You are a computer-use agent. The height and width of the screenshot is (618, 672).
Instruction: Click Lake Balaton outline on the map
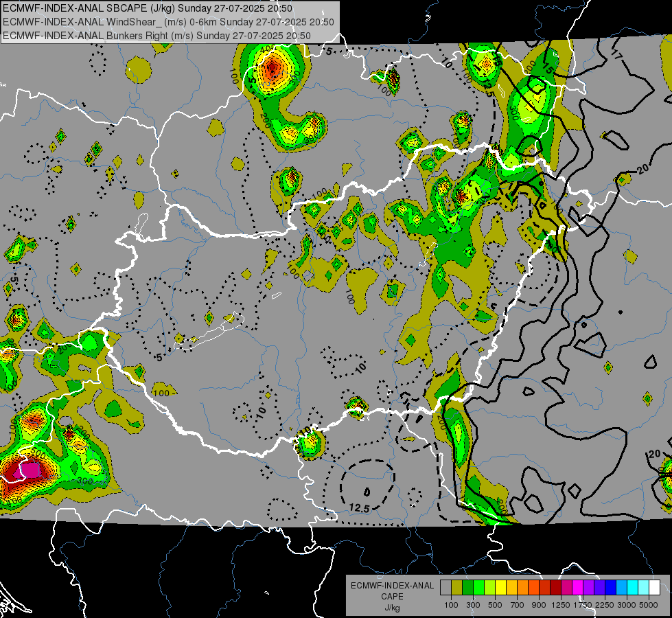click(209, 332)
